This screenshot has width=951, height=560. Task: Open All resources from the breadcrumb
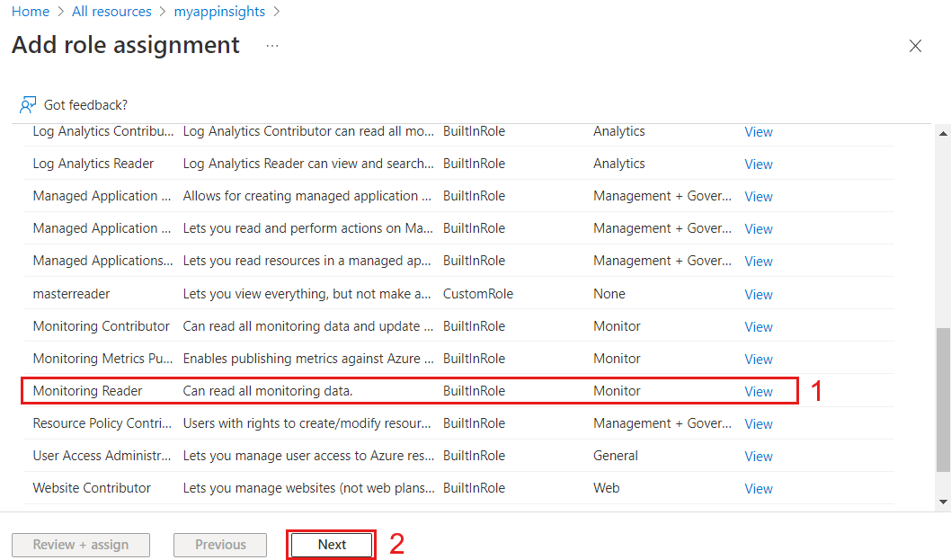point(111,12)
